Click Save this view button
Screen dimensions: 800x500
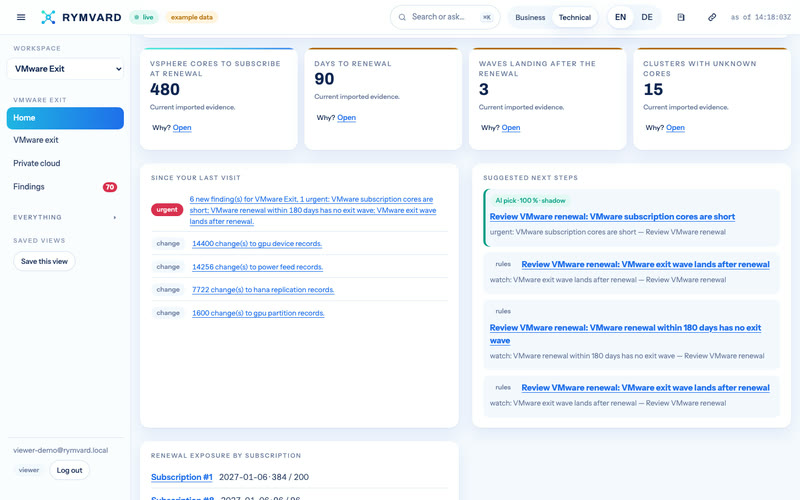tap(44, 261)
